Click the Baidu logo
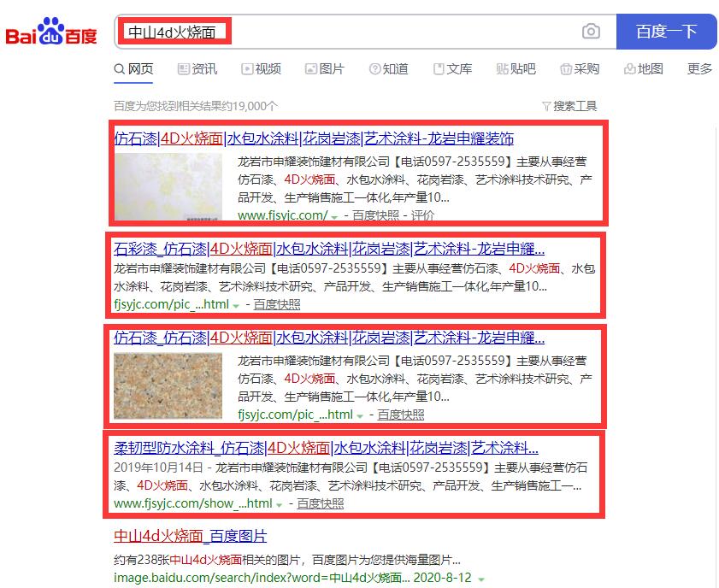Screen dimensions: 719x588 click(x=51, y=32)
